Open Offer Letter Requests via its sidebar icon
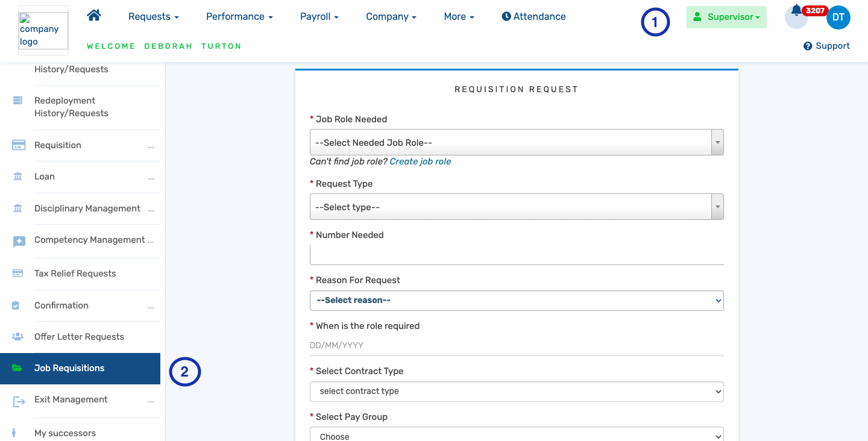The height and width of the screenshot is (441, 868). [x=18, y=336]
